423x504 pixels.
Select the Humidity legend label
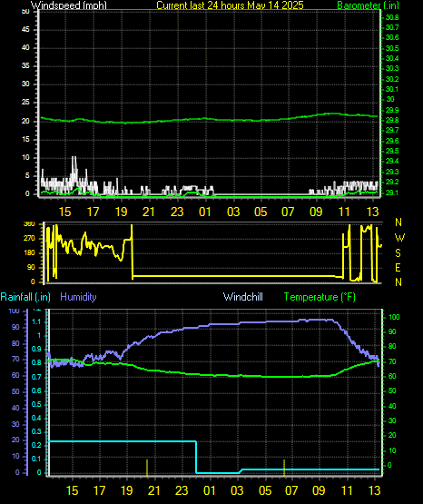point(78,297)
